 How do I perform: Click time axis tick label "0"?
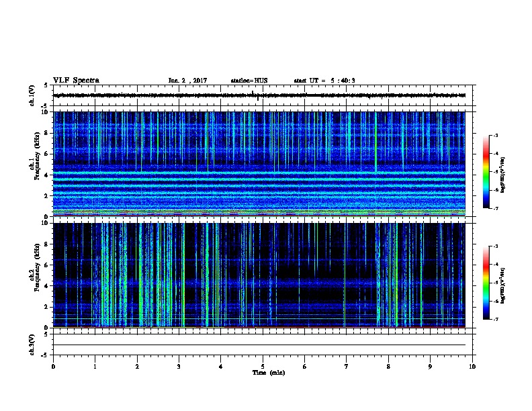point(53,367)
